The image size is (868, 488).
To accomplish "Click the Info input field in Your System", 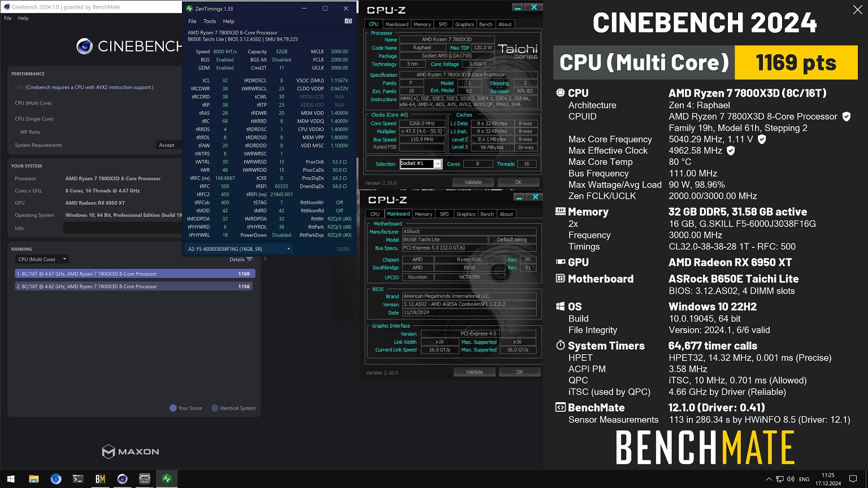I will pos(122,228).
